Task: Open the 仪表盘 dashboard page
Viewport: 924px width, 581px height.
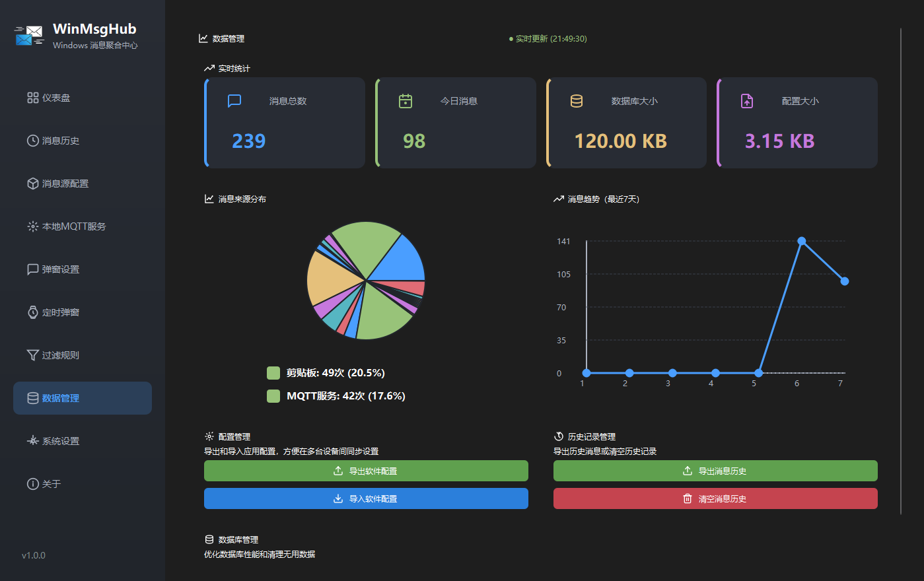Action: click(x=56, y=98)
